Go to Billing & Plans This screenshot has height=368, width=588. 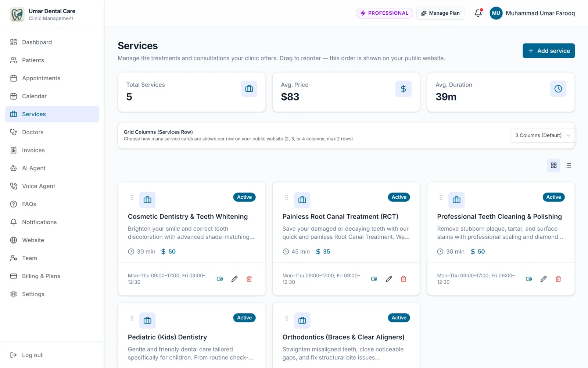[52, 276]
